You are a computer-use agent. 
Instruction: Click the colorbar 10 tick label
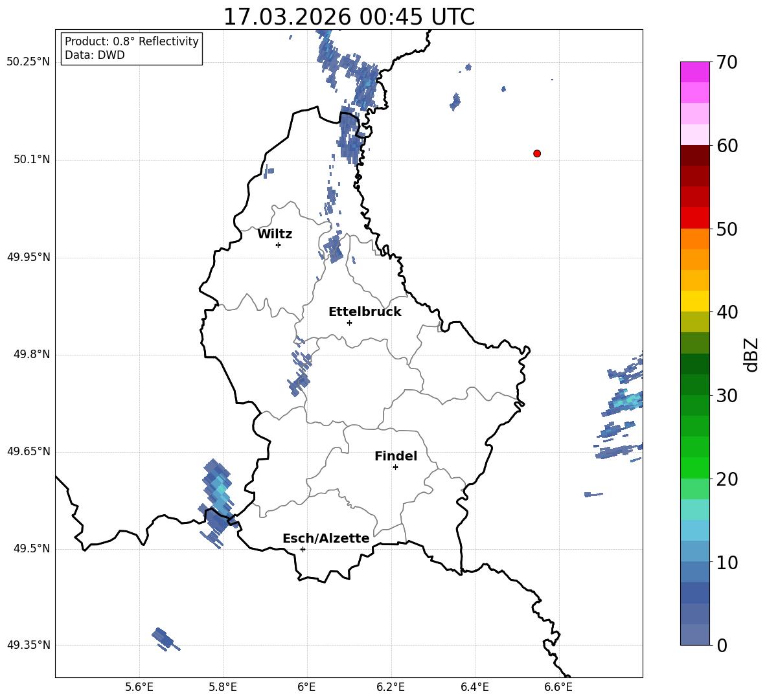(x=727, y=562)
